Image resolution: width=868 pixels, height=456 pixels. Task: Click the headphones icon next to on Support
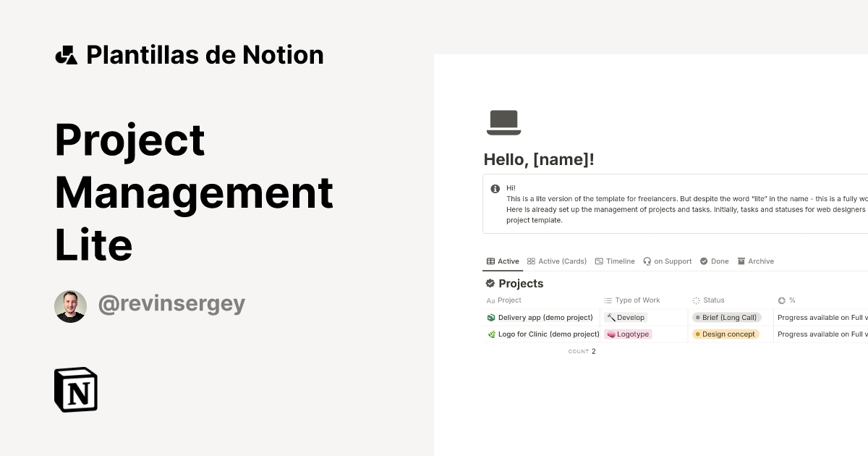tap(647, 261)
